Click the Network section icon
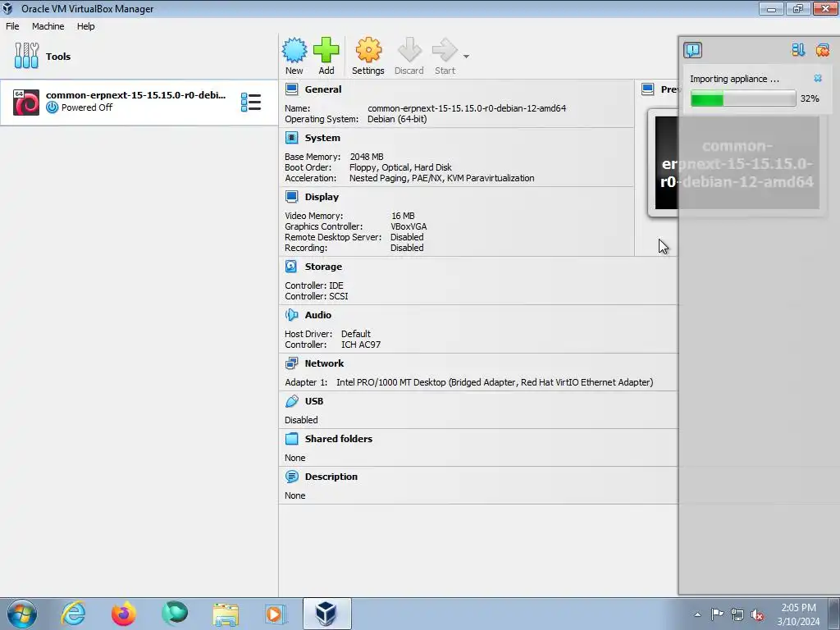Viewport: 840px width, 630px height. [x=291, y=363]
